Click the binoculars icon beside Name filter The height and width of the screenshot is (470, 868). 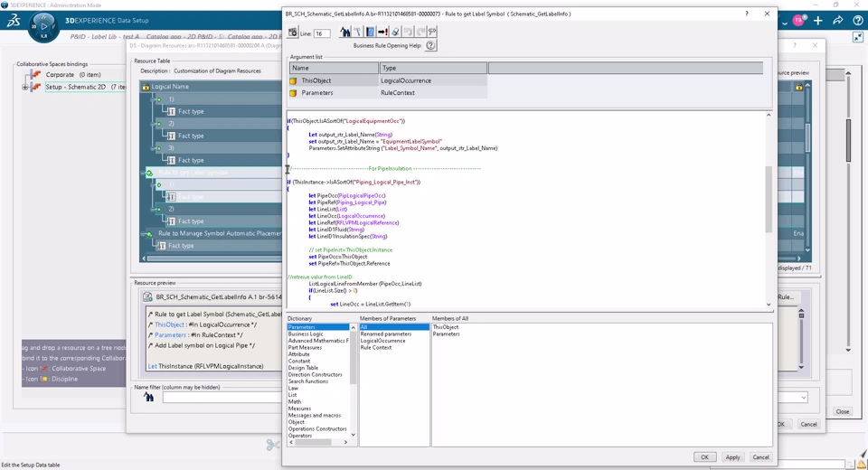coord(148,397)
